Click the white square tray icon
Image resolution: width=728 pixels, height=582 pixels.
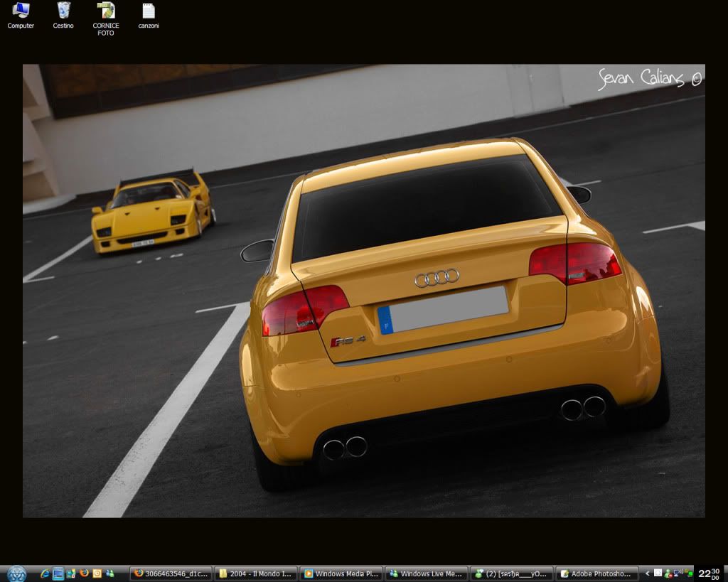point(658,573)
